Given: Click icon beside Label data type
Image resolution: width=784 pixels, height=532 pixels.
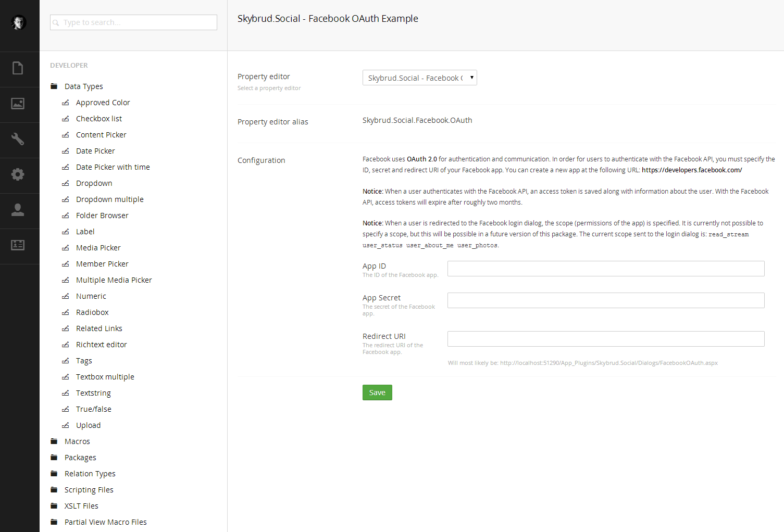Looking at the screenshot, I should [x=66, y=232].
